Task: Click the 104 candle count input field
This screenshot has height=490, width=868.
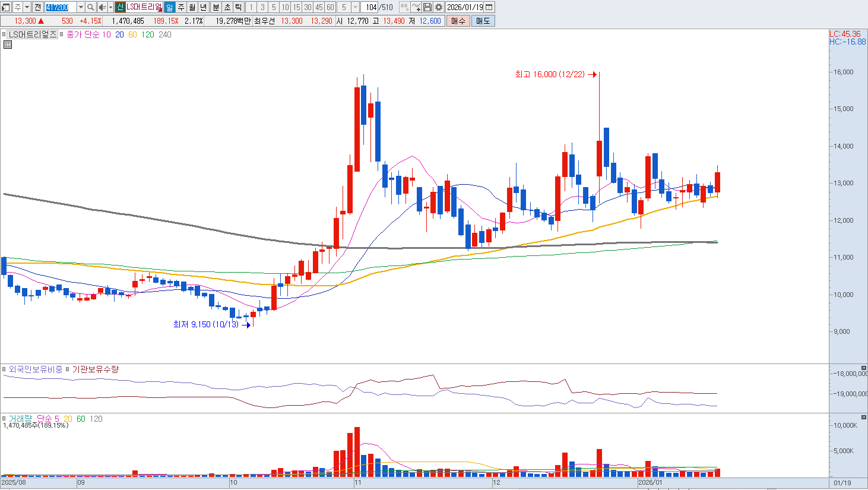Action: tap(370, 7)
